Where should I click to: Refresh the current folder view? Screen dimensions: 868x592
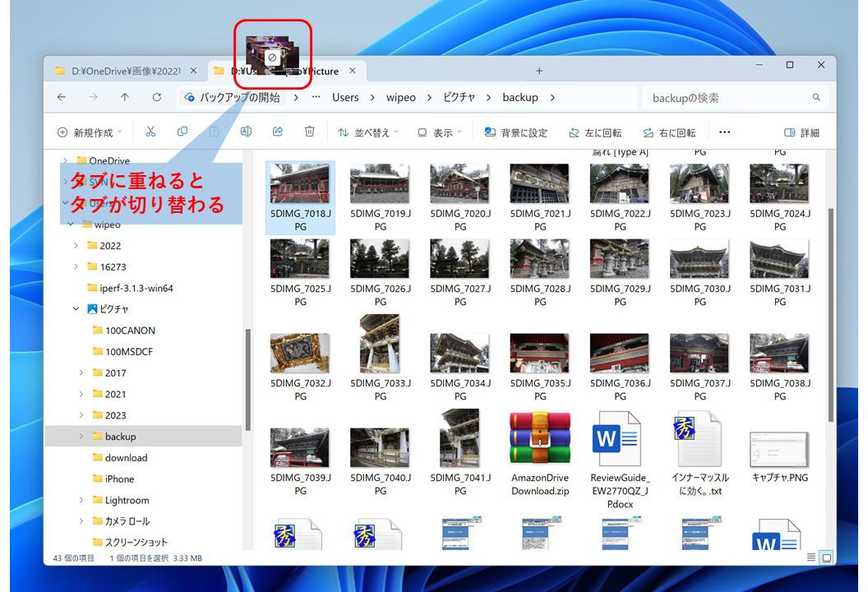(x=157, y=97)
